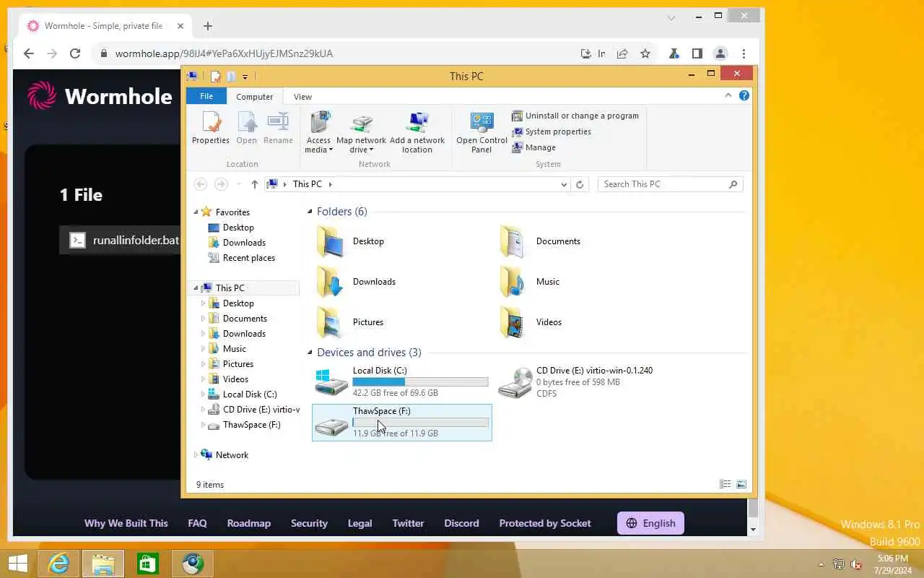Image resolution: width=924 pixels, height=578 pixels.
Task: Open Customize Quick Access Toolbar dropdown
Action: 245,77
